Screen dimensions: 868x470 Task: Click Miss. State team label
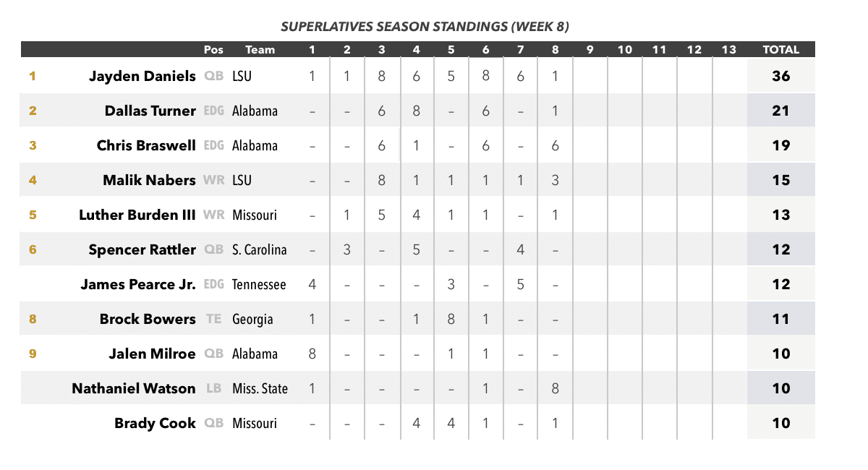[x=260, y=388]
